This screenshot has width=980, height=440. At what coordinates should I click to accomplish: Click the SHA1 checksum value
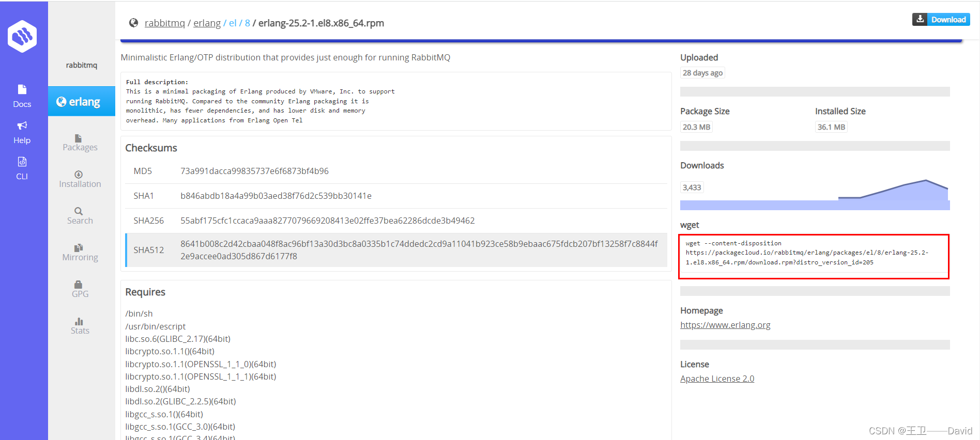pyautogui.click(x=276, y=196)
